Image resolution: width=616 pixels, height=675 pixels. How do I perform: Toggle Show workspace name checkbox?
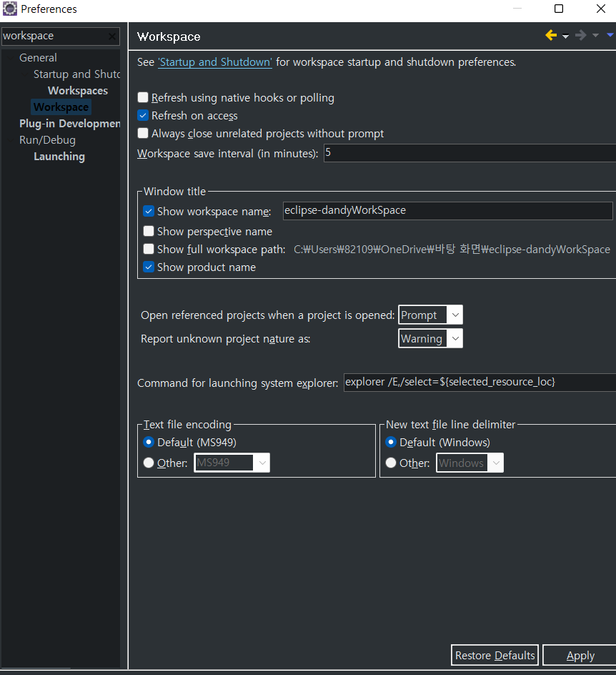click(149, 211)
